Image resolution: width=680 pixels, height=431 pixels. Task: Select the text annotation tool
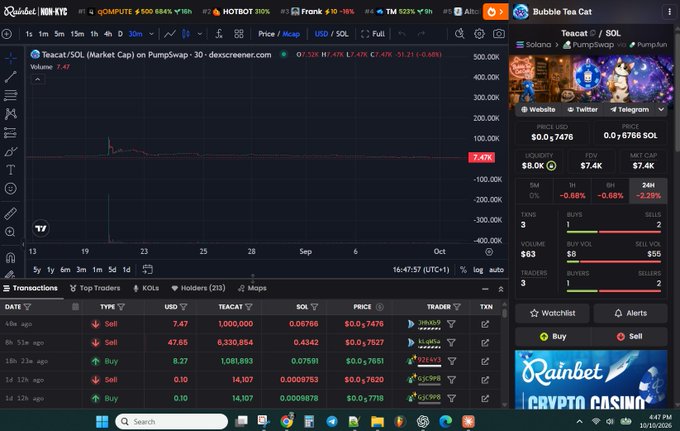click(11, 170)
